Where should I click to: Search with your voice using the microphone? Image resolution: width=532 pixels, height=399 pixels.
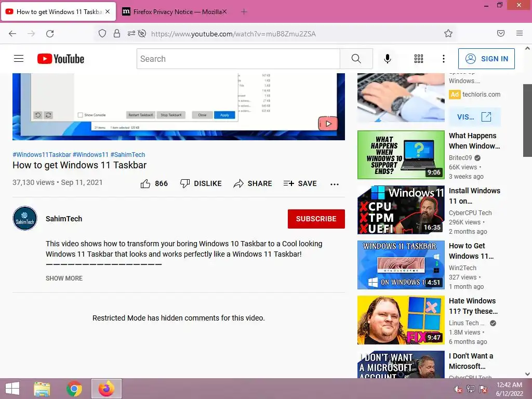388,59
